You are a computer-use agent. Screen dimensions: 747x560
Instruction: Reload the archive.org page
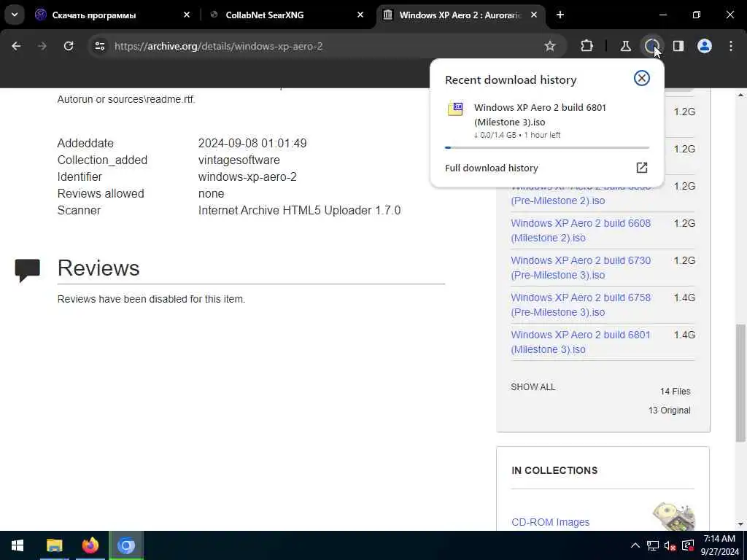[69, 46]
